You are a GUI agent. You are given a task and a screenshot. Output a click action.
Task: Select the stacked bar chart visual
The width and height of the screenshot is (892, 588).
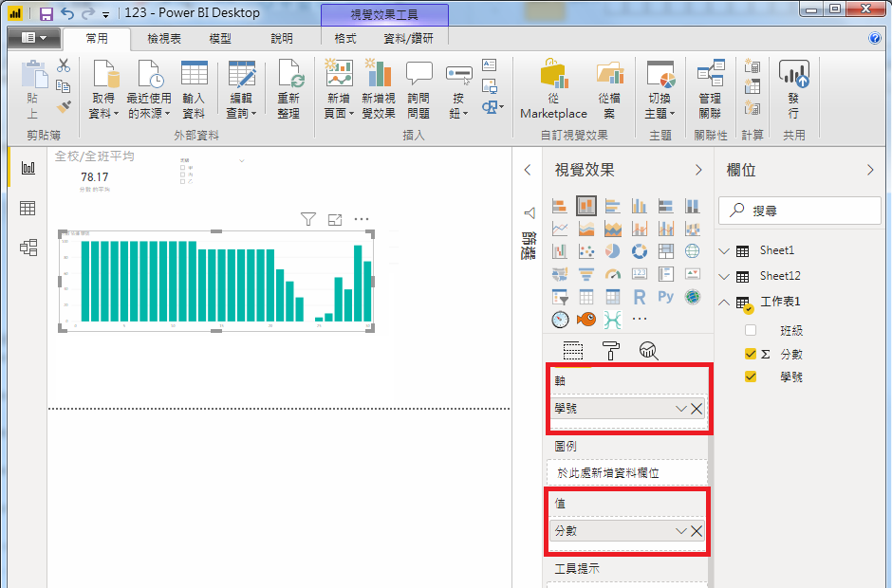(560, 206)
